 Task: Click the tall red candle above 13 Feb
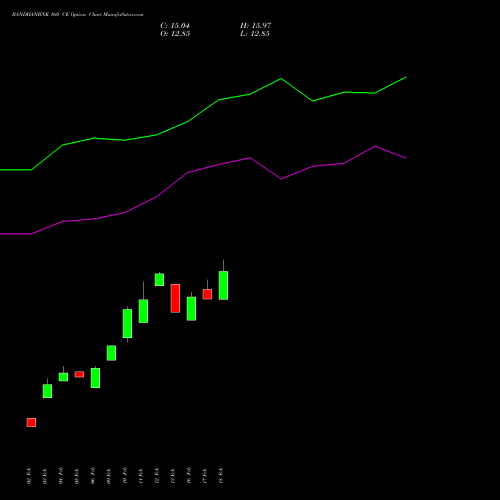pyautogui.click(x=175, y=298)
